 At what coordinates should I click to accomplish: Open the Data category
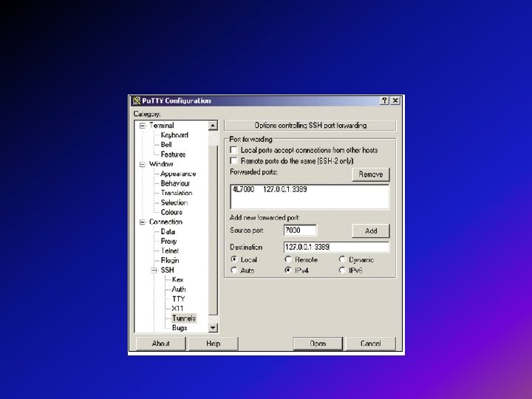(168, 231)
